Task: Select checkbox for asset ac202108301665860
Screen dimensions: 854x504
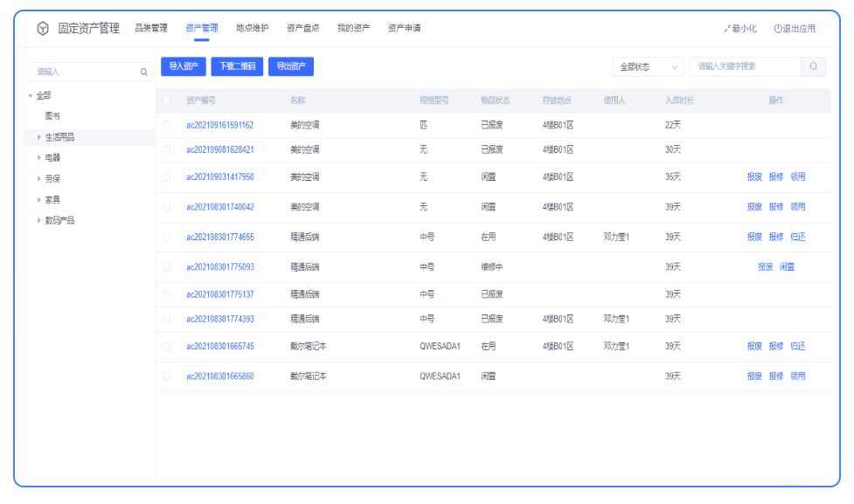Action: tap(167, 376)
